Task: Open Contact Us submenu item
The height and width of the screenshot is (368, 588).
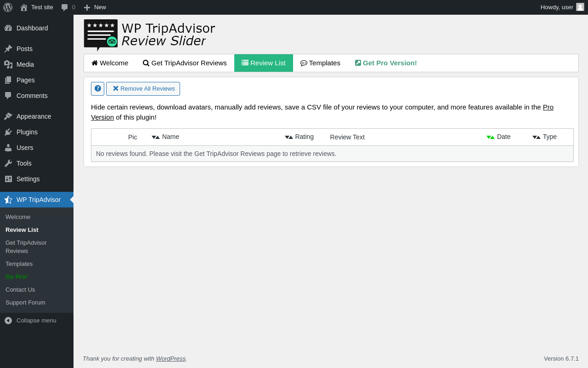Action: [x=20, y=290]
